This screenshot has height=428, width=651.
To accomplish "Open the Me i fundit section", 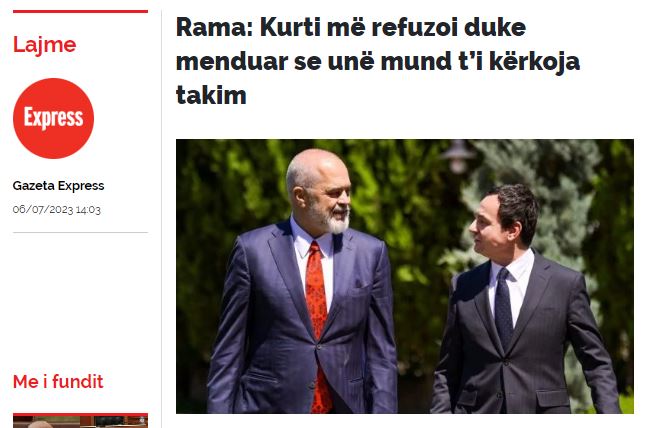I will click(58, 382).
